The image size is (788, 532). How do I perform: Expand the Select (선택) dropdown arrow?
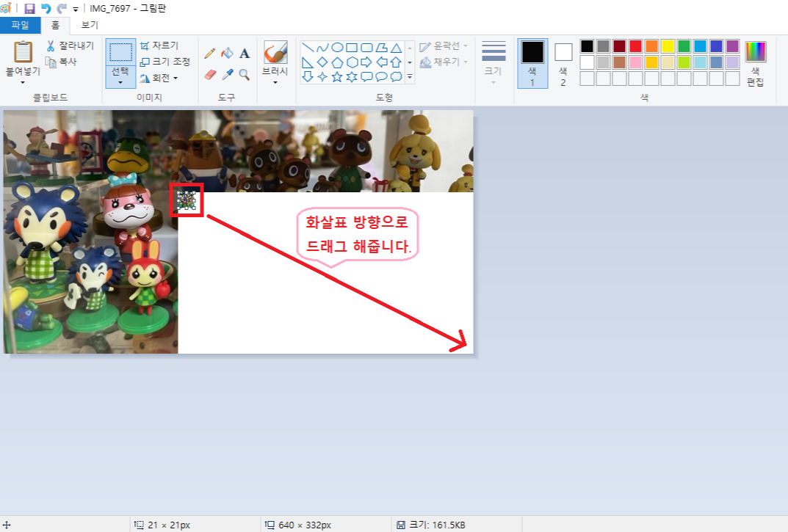[x=120, y=82]
